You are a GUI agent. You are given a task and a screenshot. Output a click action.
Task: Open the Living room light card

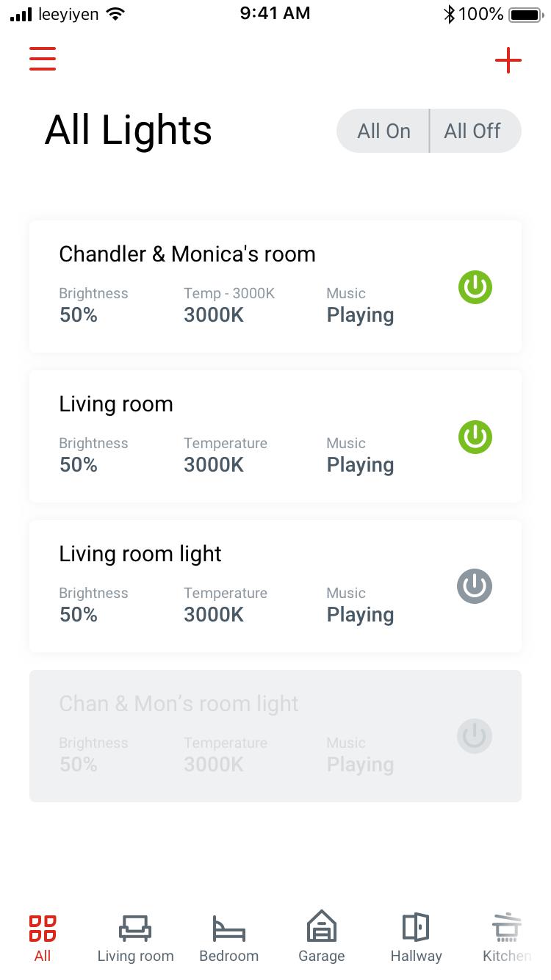tap(220, 554)
